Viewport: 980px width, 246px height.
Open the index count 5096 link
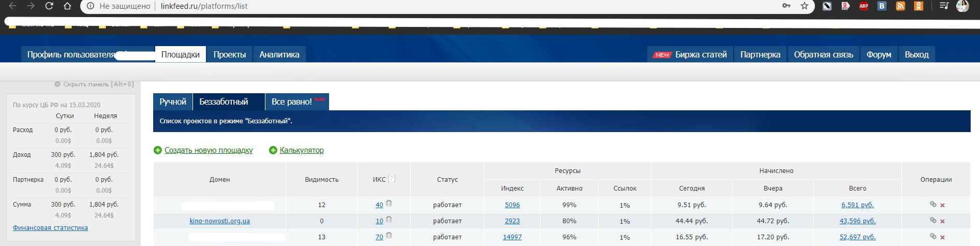(512, 205)
